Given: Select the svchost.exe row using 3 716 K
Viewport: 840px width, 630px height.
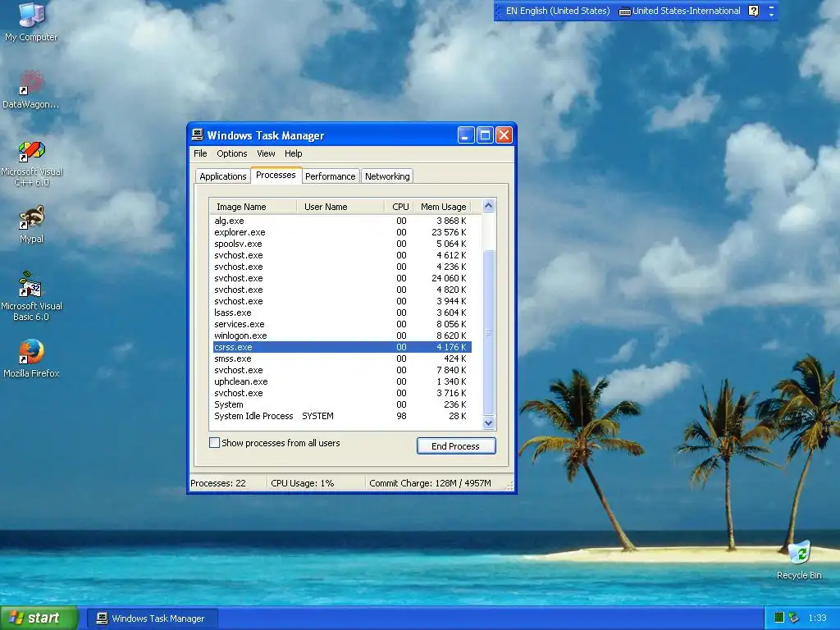Looking at the screenshot, I should (x=342, y=393).
